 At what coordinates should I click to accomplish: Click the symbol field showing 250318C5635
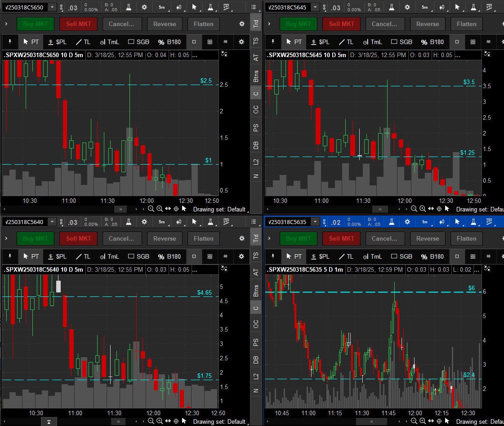(x=288, y=221)
